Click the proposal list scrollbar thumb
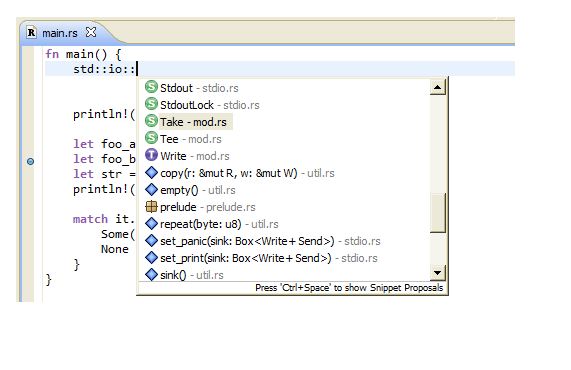This screenshot has height=370, width=571. point(438,212)
